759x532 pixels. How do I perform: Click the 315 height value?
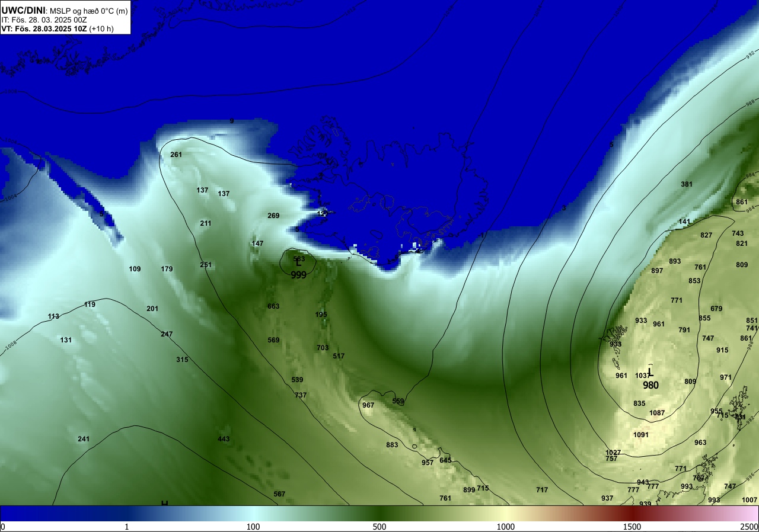click(182, 360)
